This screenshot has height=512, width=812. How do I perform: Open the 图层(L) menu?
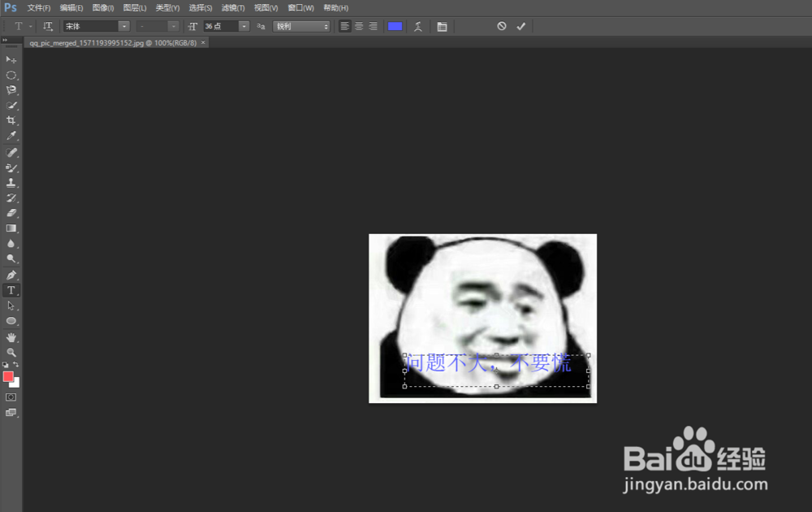135,8
